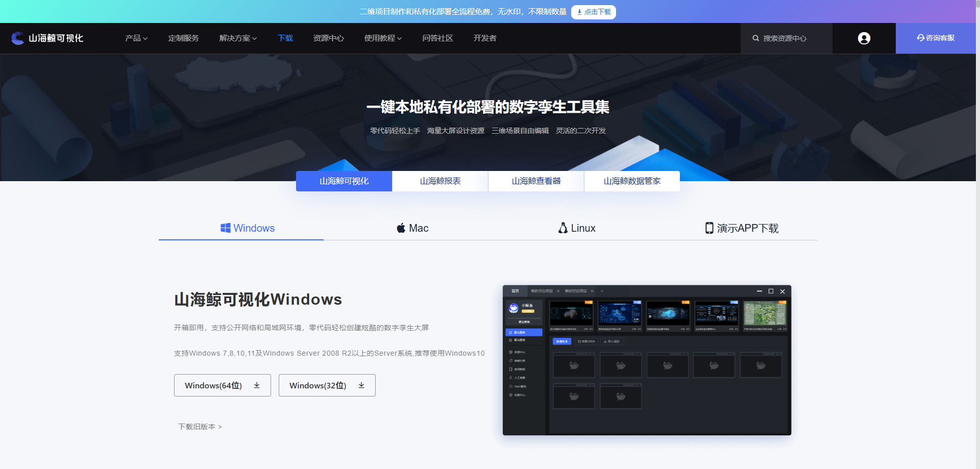
Task: Click the search magnifier icon
Action: 755,38
